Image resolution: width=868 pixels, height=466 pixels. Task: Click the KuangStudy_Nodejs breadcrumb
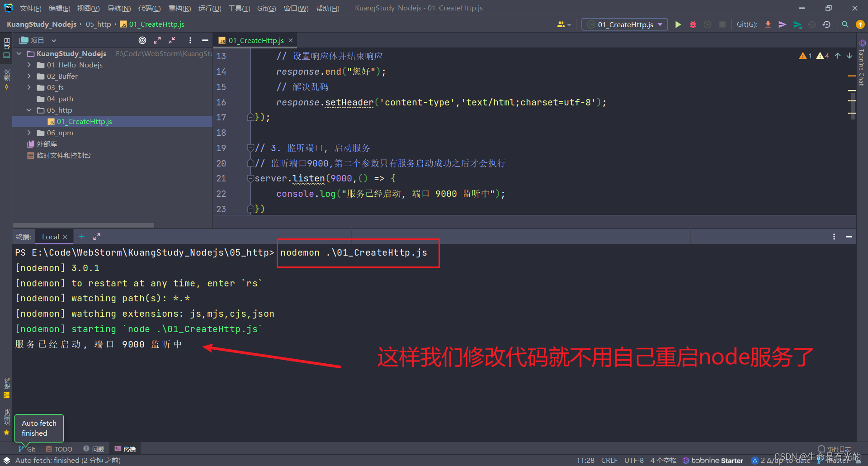42,24
